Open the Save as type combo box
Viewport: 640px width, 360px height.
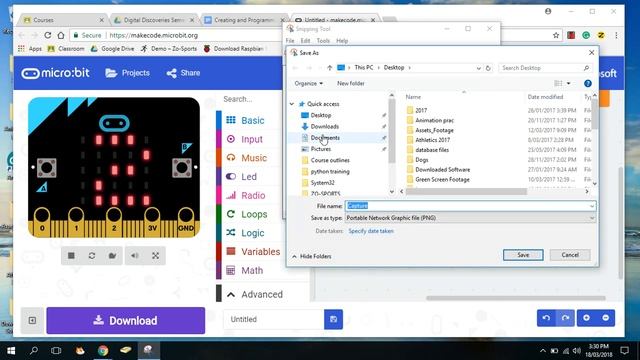(x=470, y=218)
